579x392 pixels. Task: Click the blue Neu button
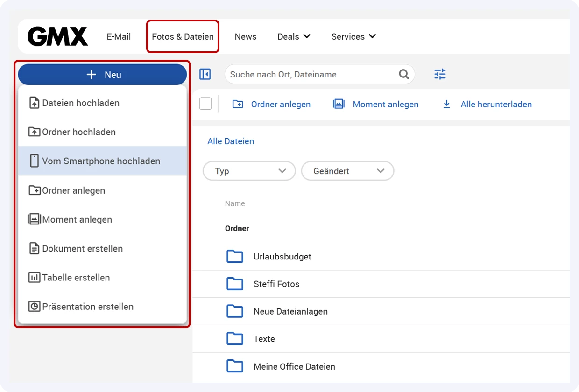[x=102, y=75]
